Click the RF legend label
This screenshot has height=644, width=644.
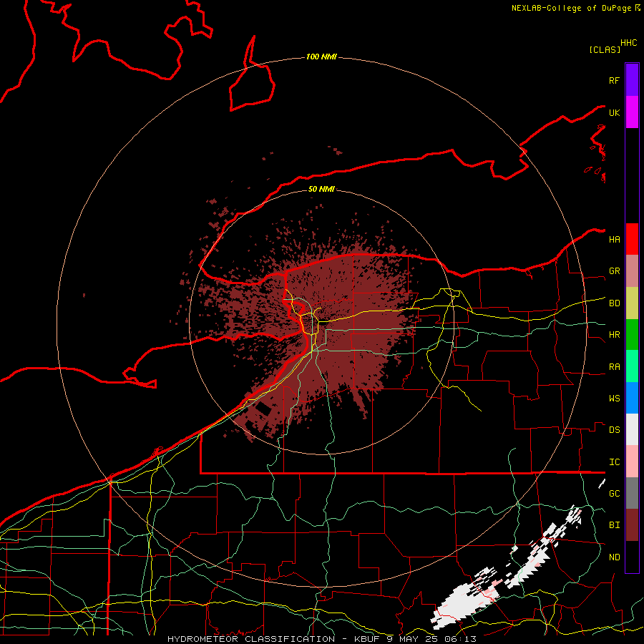(x=614, y=80)
